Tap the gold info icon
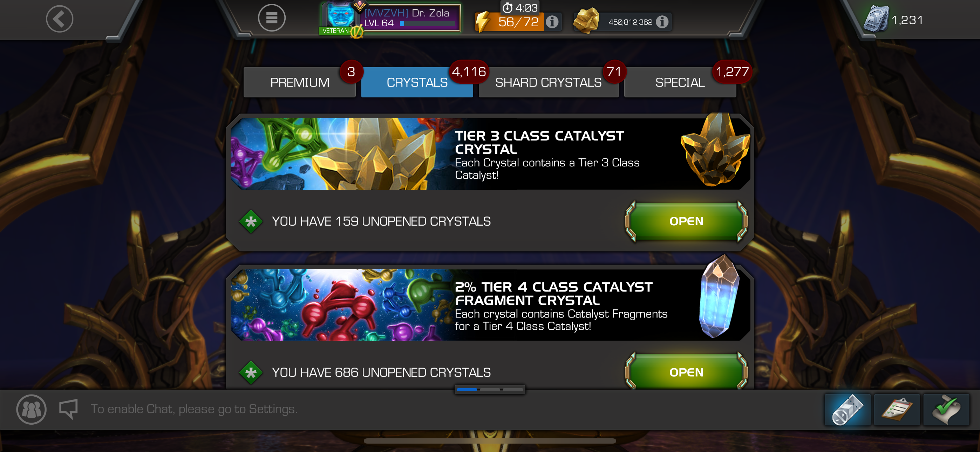 coord(662,22)
